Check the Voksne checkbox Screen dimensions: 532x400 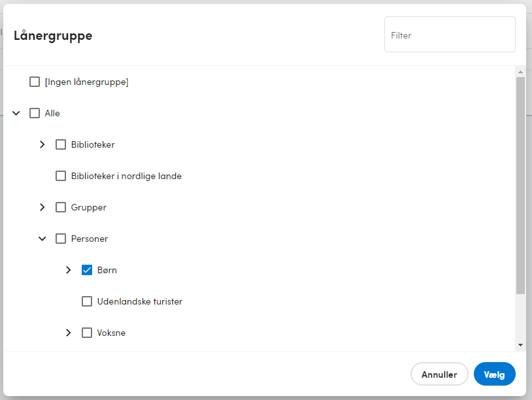(87, 333)
